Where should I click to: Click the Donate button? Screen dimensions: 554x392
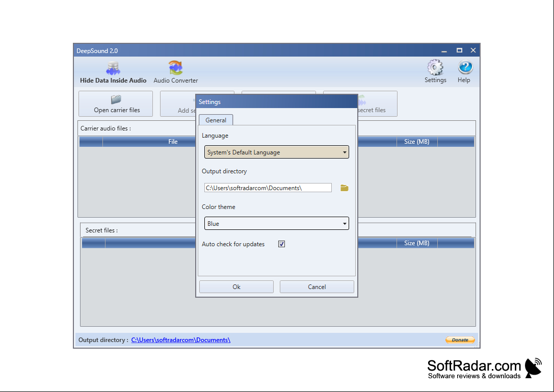pyautogui.click(x=460, y=339)
